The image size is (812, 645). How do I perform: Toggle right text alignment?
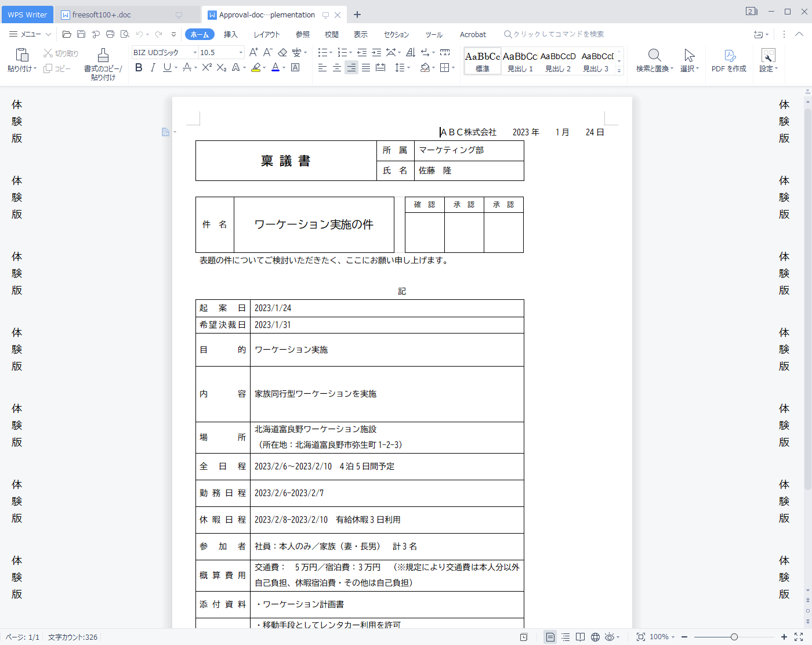pyautogui.click(x=351, y=68)
